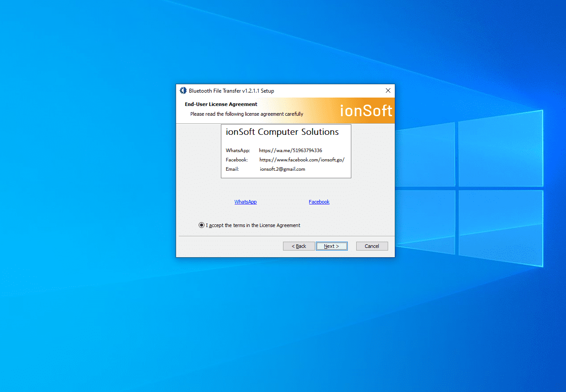The width and height of the screenshot is (566, 392).
Task: Select the license agreement acceptance radio button
Action: coord(202,225)
